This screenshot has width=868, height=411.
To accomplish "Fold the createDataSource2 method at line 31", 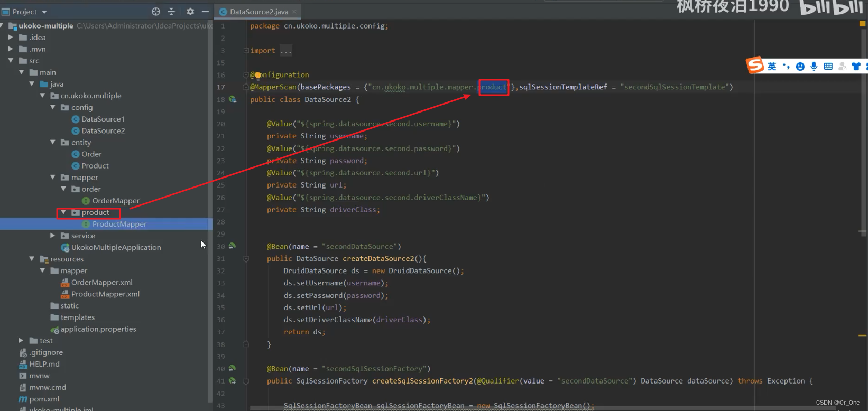I will (x=246, y=259).
